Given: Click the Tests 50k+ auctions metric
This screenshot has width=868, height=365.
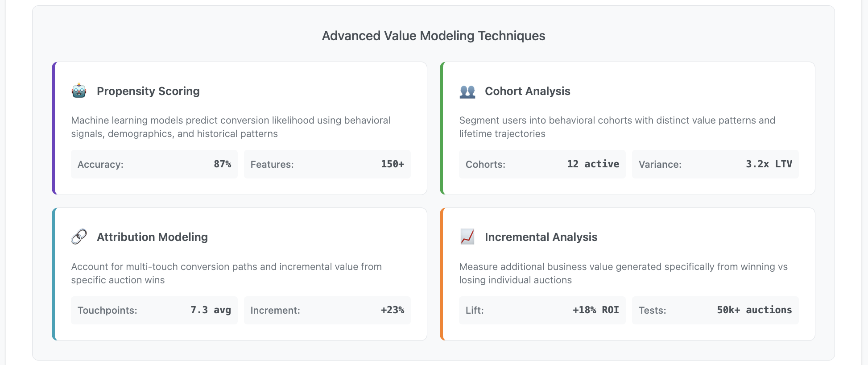Looking at the screenshot, I should click(715, 310).
